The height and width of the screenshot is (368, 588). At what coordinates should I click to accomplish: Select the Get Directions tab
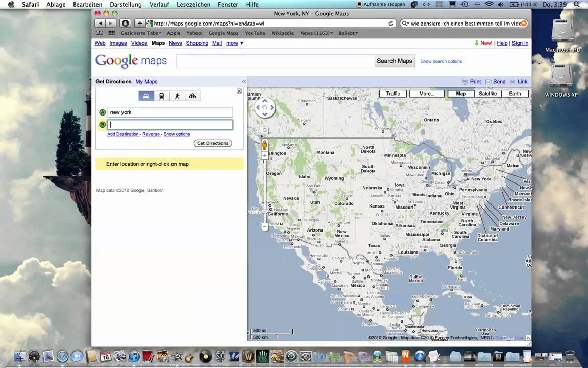click(x=113, y=81)
